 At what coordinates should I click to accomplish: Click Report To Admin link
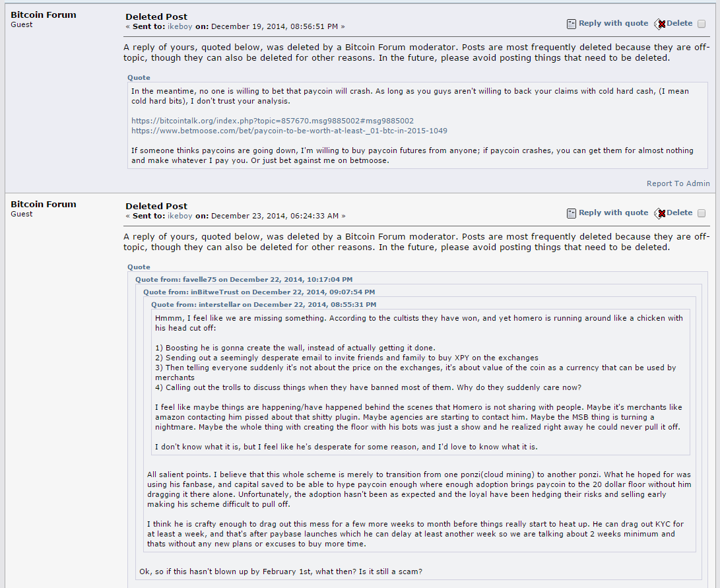tap(678, 183)
